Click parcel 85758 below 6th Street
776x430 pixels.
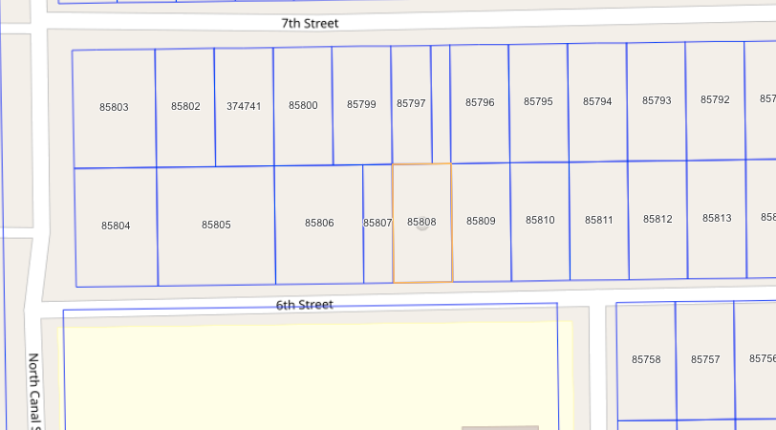point(646,359)
